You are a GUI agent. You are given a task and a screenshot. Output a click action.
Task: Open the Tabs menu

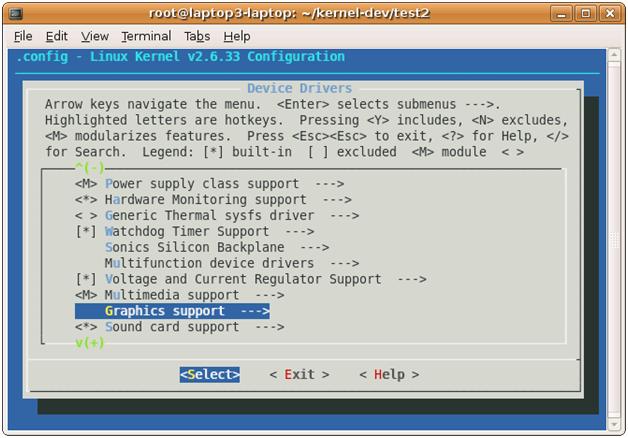(197, 36)
